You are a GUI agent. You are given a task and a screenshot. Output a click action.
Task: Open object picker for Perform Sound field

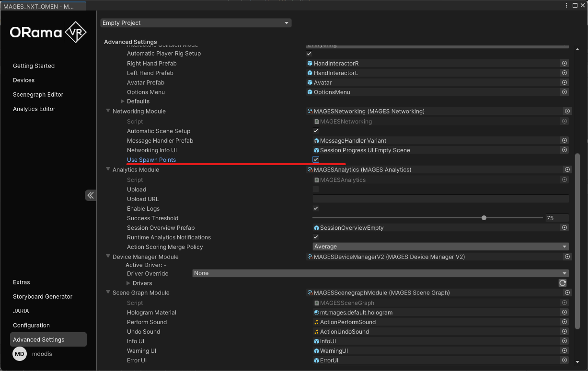[x=565, y=322]
